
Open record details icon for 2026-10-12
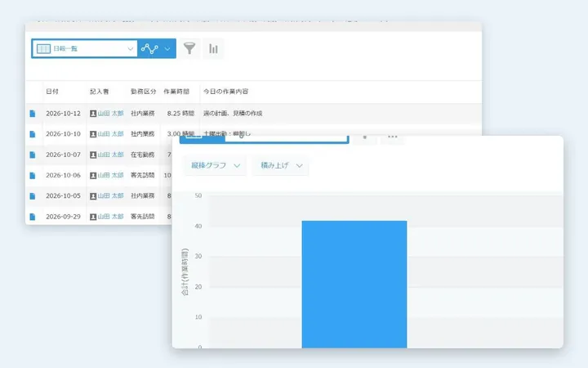33,114
